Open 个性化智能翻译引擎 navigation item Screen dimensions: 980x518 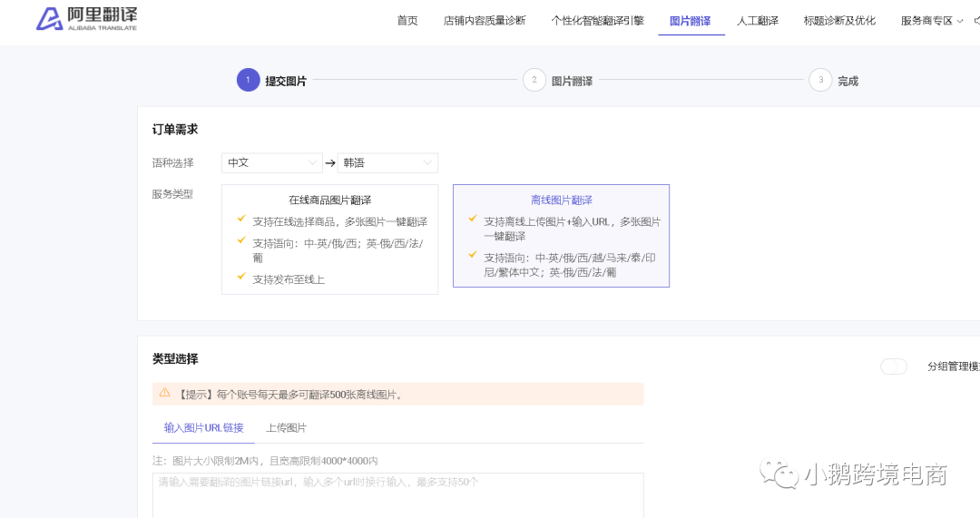tap(597, 21)
